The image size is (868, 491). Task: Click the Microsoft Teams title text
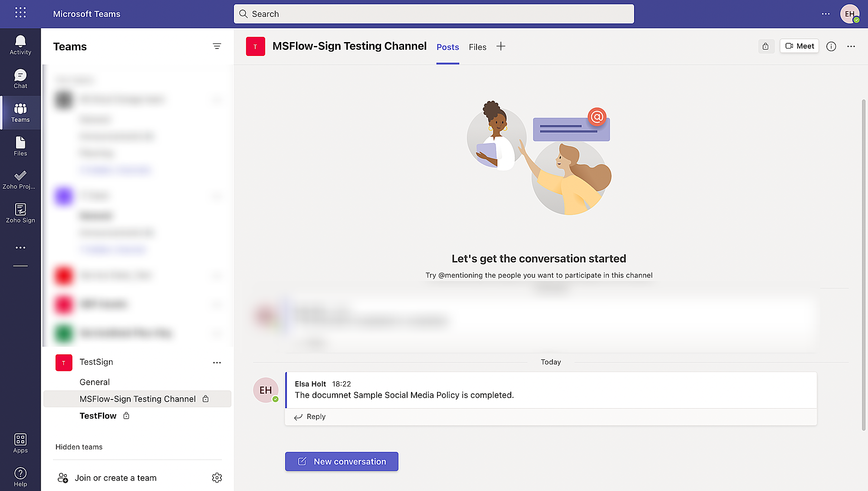[87, 14]
